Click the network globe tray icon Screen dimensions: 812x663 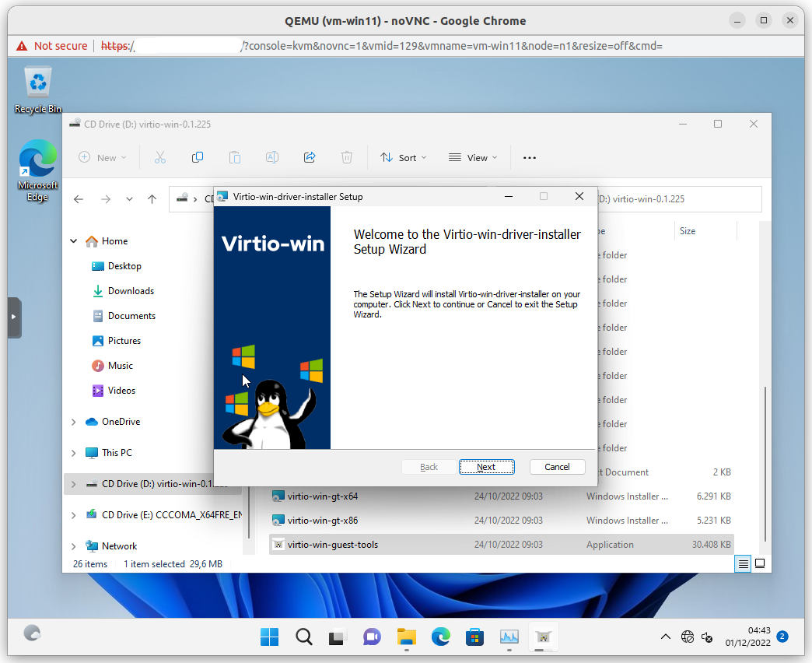click(x=688, y=637)
